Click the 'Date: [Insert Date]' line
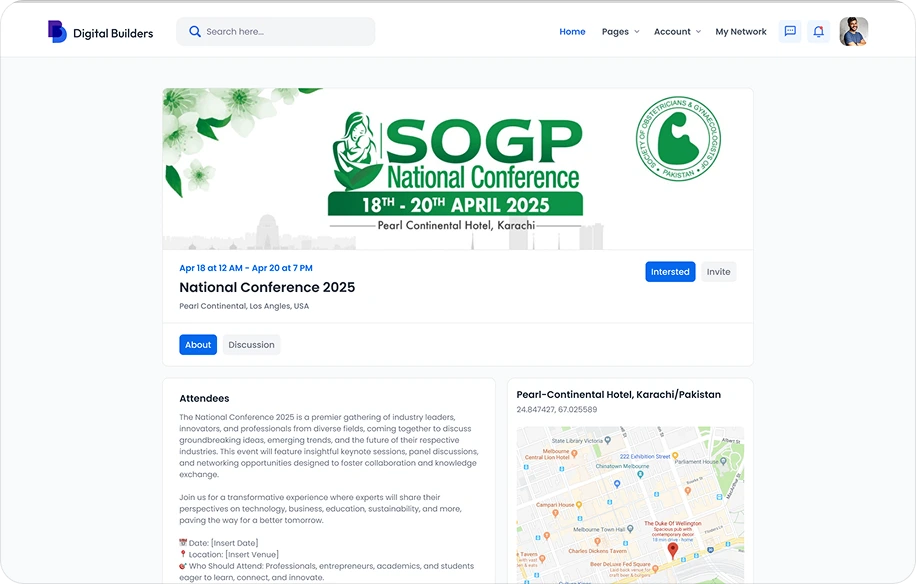The image size is (916, 584). coord(218,543)
